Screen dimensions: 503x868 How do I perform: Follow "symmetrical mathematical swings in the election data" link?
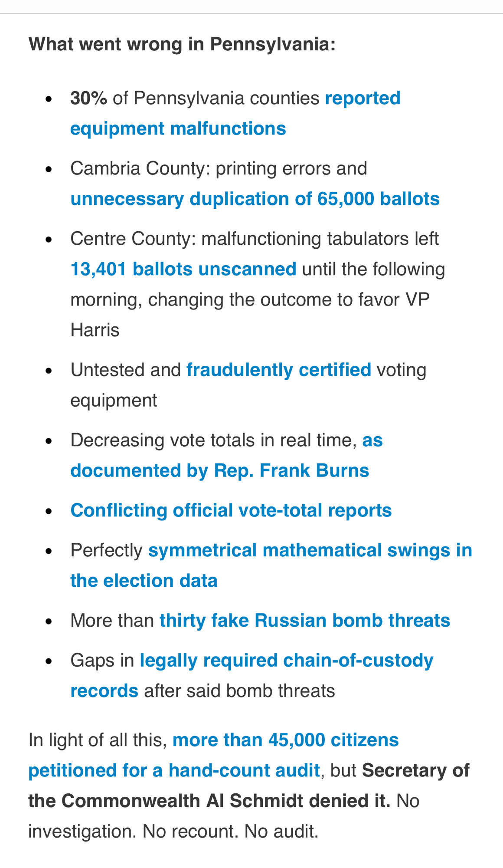point(310,550)
